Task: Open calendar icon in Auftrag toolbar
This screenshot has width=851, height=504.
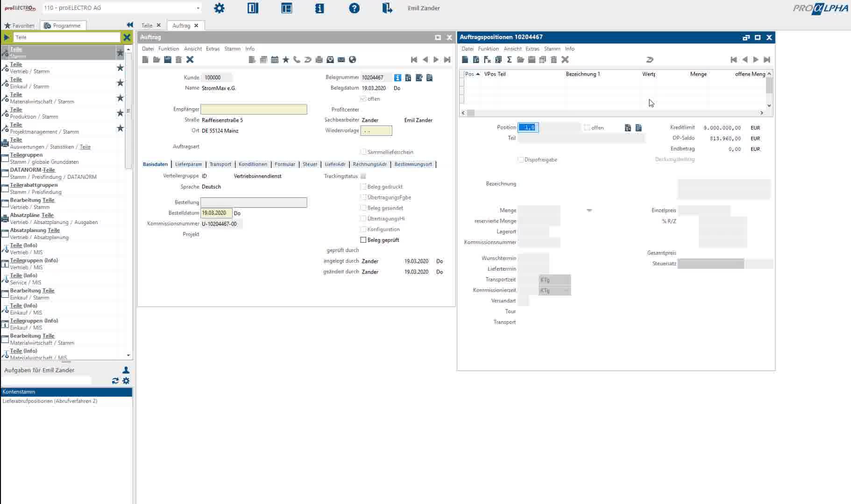Action: (x=275, y=59)
